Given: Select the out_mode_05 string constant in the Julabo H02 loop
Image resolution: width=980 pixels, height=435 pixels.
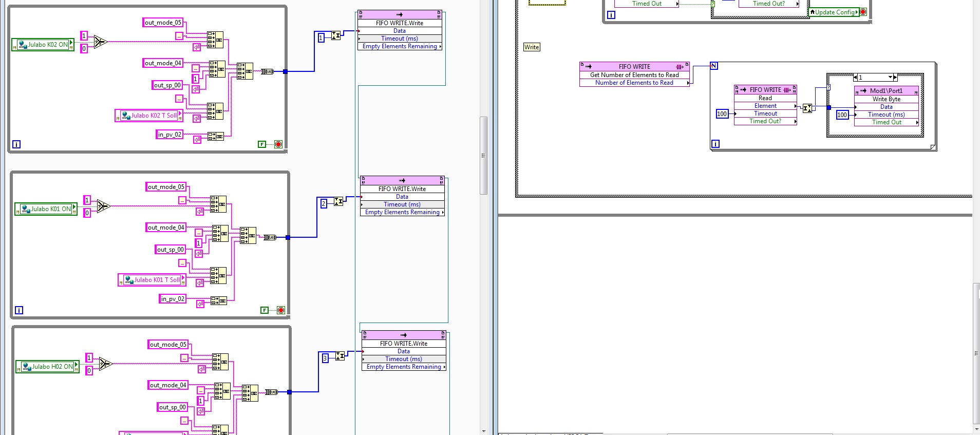Looking at the screenshot, I should point(168,345).
